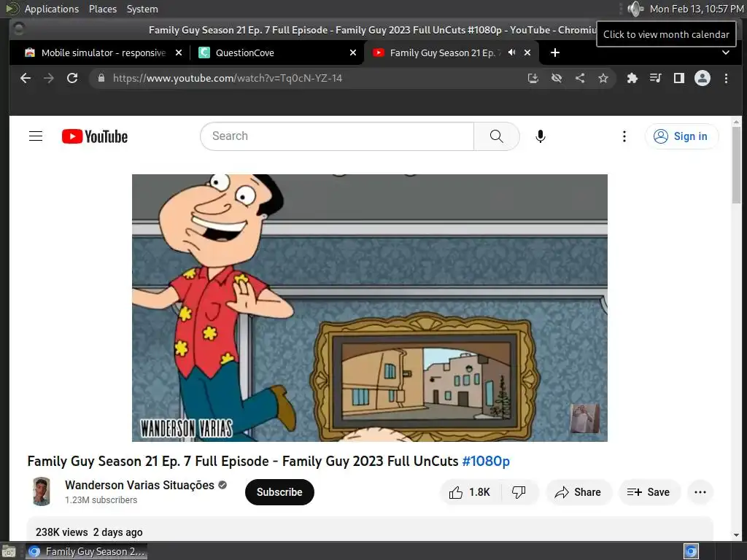The image size is (747, 560).
Task: Open the Places menu
Action: pos(102,9)
